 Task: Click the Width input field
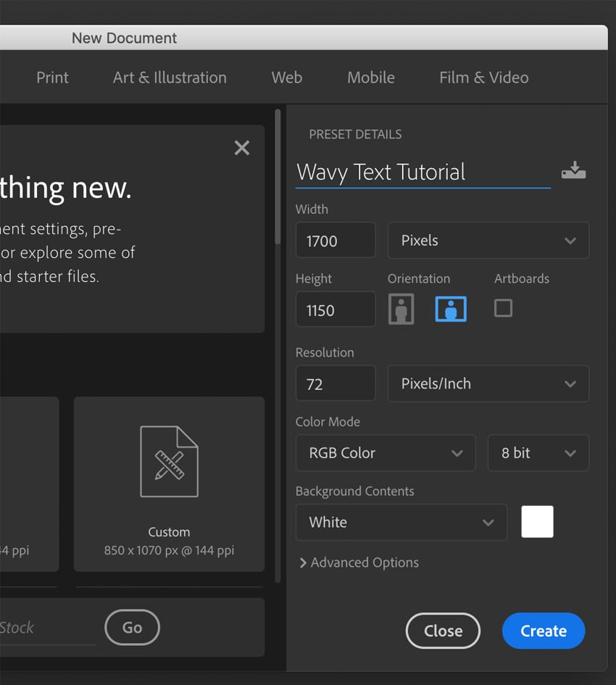336,240
